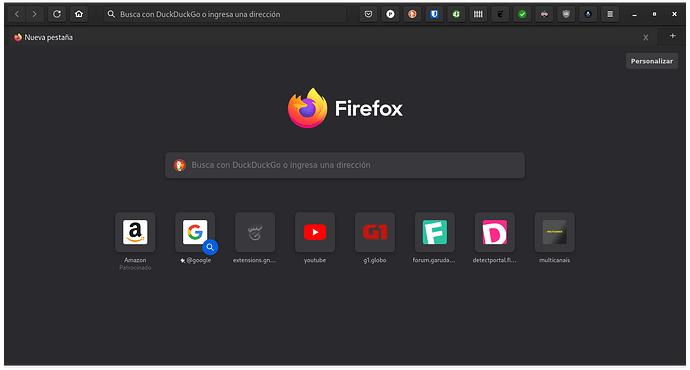The image size is (690, 370).
Task: Open the green checkmark extension
Action: (x=522, y=14)
